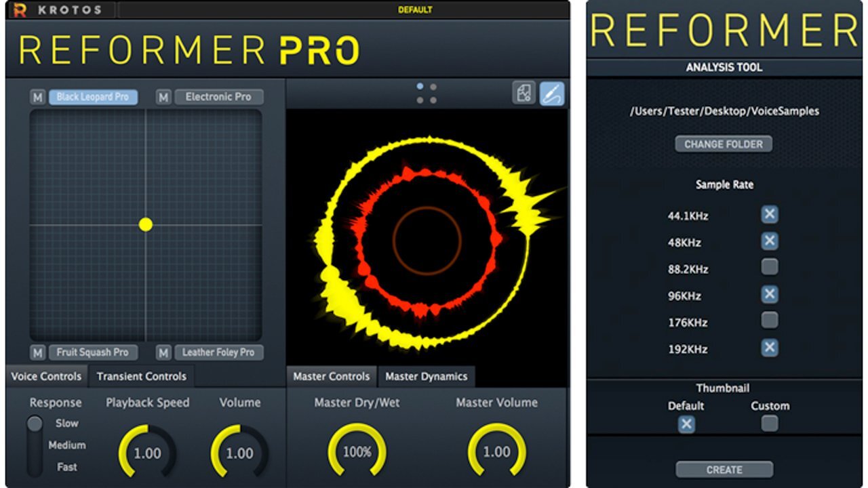Click the Master Dry/Wet knob
The width and height of the screenshot is (868, 488).
point(357,451)
